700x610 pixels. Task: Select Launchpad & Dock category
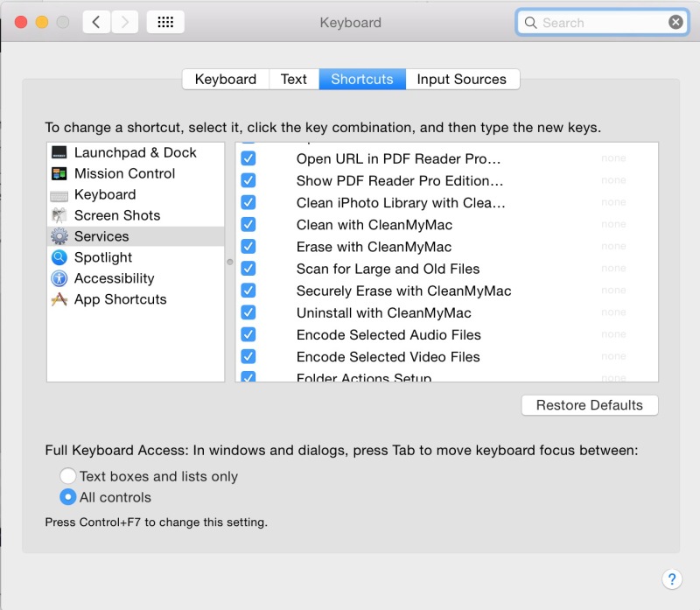point(136,152)
